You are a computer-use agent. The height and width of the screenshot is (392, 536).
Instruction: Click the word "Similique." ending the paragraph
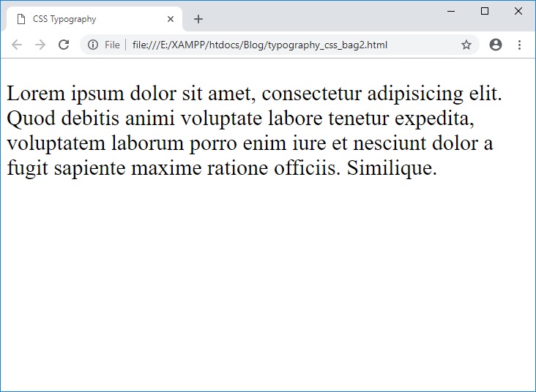click(x=392, y=168)
